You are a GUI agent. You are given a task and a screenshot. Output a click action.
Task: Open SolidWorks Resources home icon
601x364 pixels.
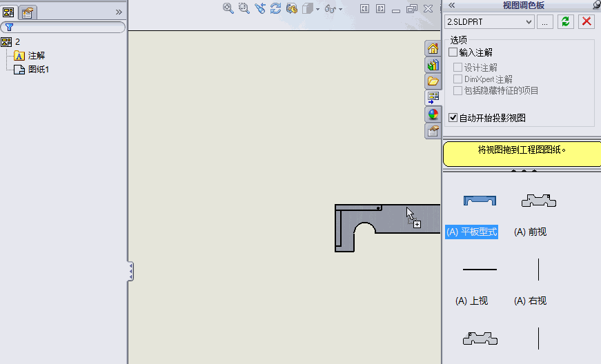click(x=433, y=49)
